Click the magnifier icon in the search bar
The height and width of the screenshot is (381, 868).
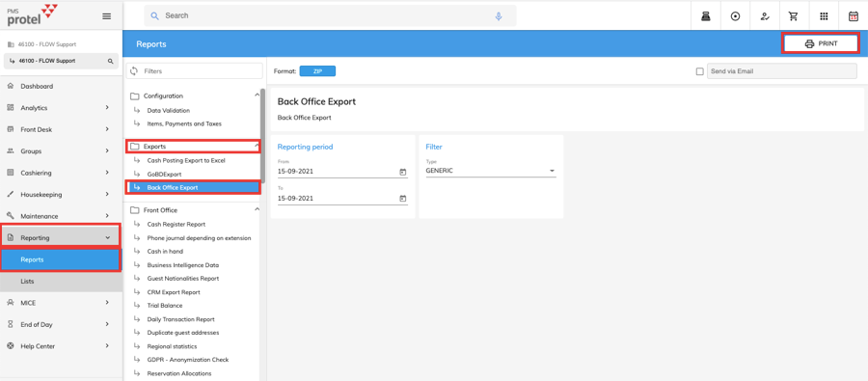click(x=155, y=16)
